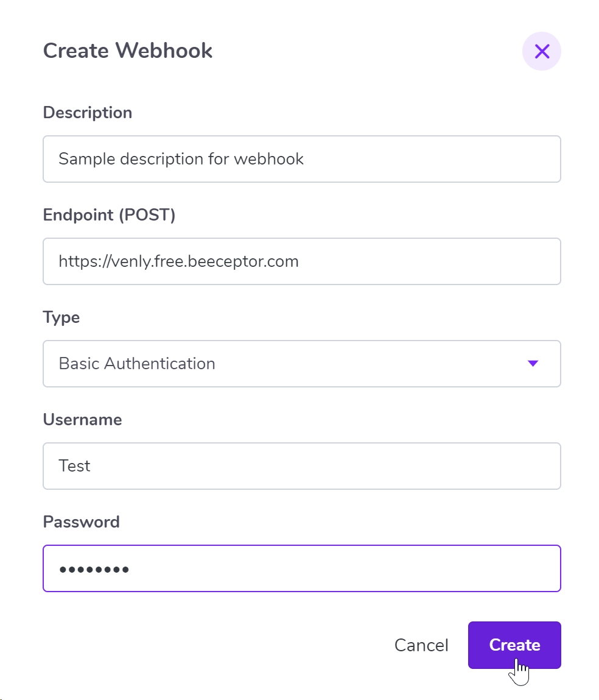Screen dimensions: 599x700
Task: Close the Create Webhook dialog
Action: point(541,51)
